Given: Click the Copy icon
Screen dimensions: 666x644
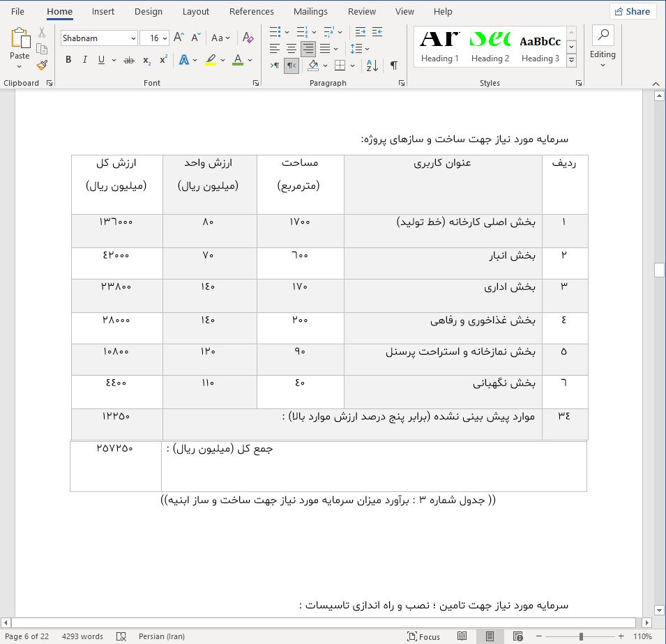Looking at the screenshot, I should click(42, 49).
